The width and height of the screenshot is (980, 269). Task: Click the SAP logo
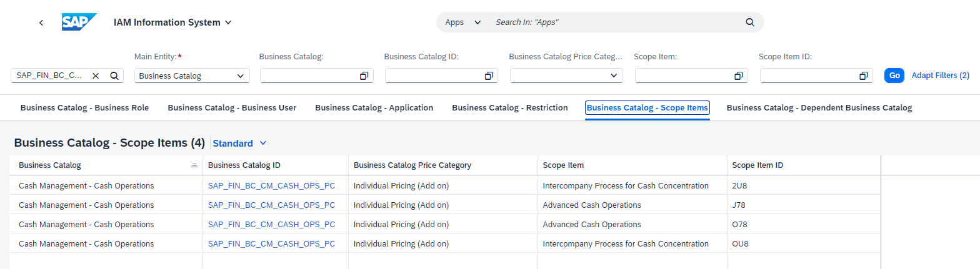[x=79, y=22]
